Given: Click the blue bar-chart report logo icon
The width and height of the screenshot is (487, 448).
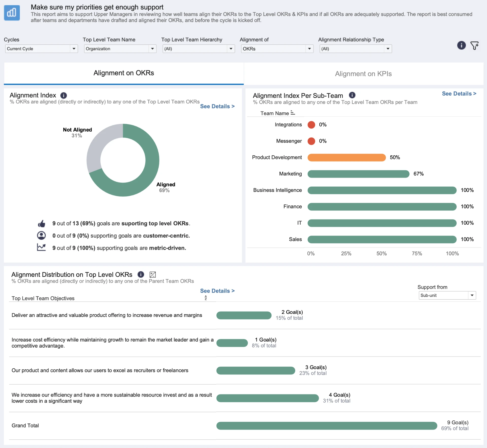Looking at the screenshot, I should 12,13.
